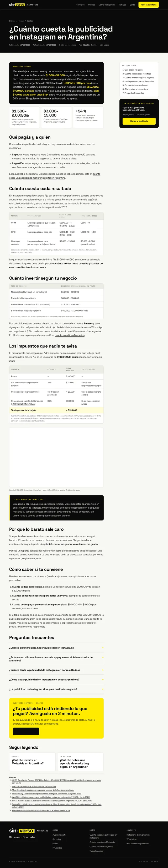The image size is (168, 868).
Task: Jump to 'Preguntas frecuentes' index link
Action: (x=134, y=93)
